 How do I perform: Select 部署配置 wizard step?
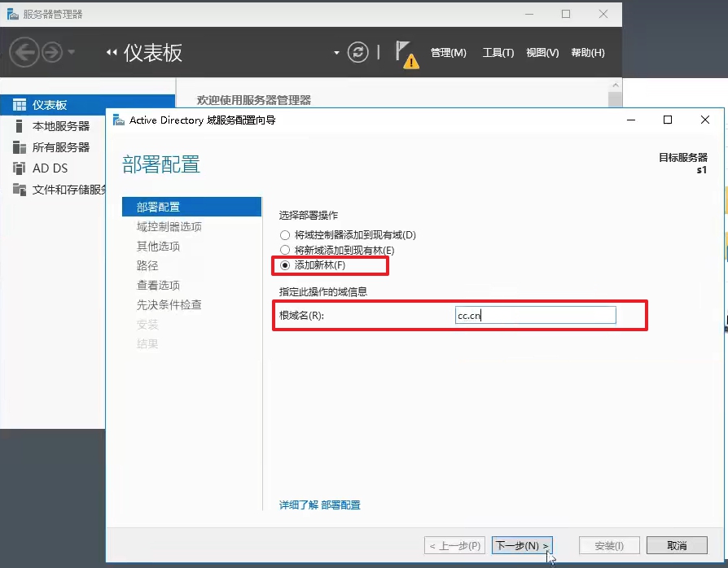tap(191, 207)
